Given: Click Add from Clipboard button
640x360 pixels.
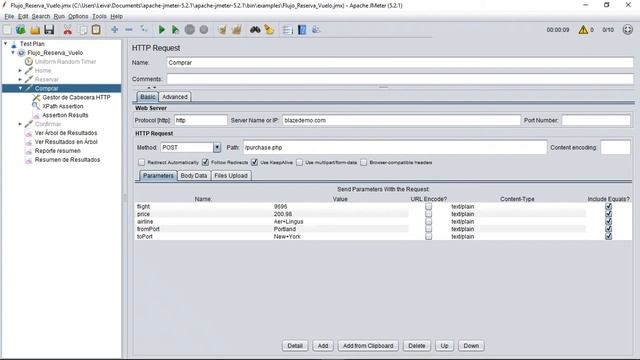Looking at the screenshot, I should click(368, 346).
